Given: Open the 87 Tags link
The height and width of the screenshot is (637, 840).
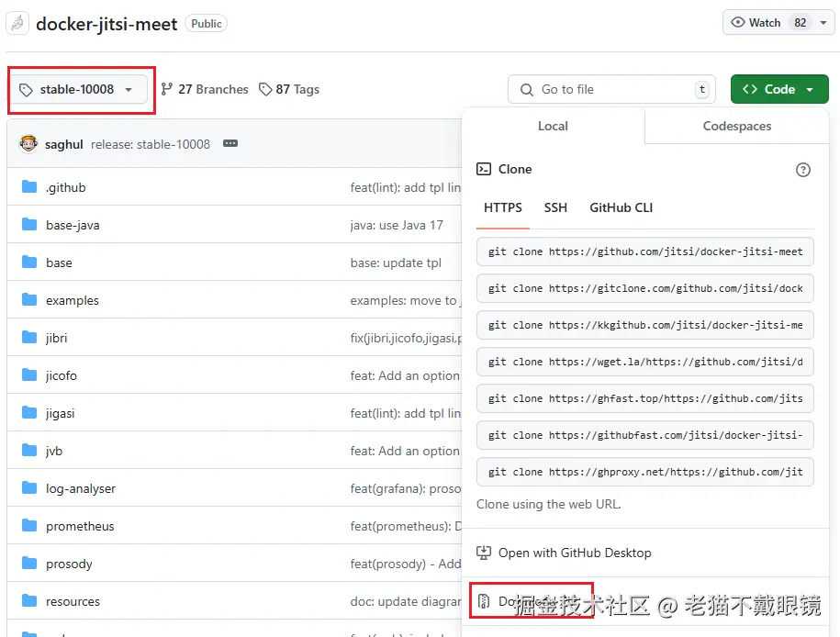Looking at the screenshot, I should click(289, 89).
